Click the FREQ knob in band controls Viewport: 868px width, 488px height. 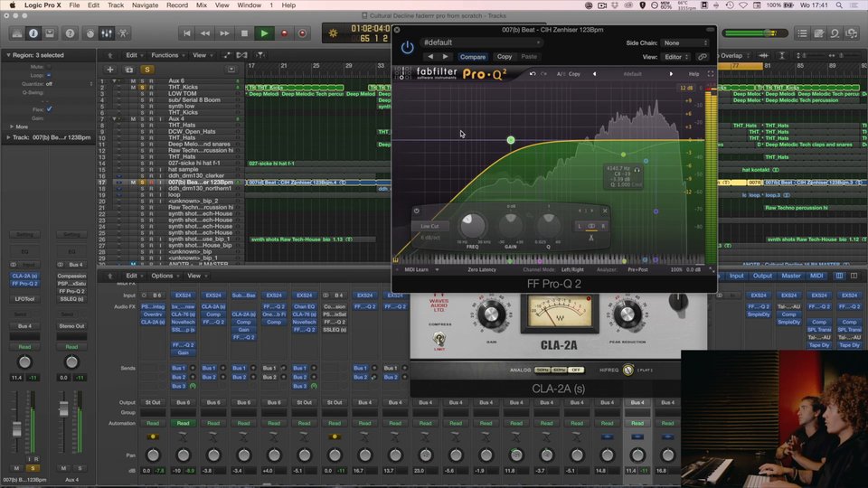[472, 225]
